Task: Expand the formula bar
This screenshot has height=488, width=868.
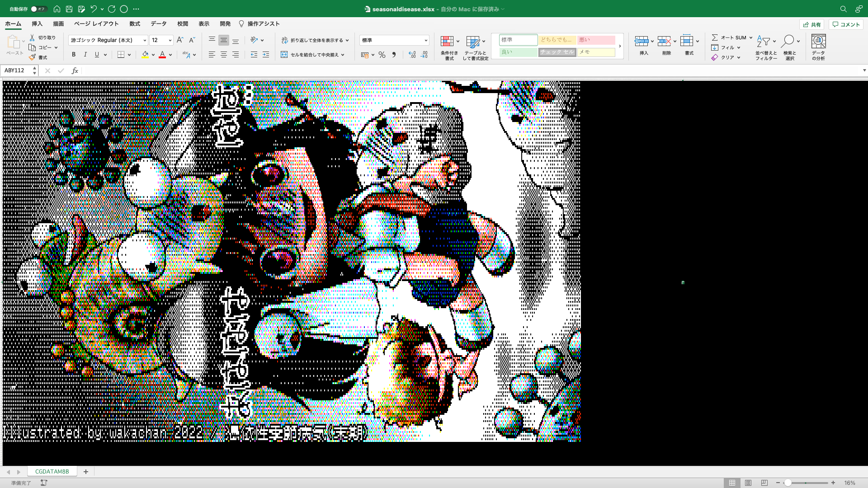Action: 864,70
